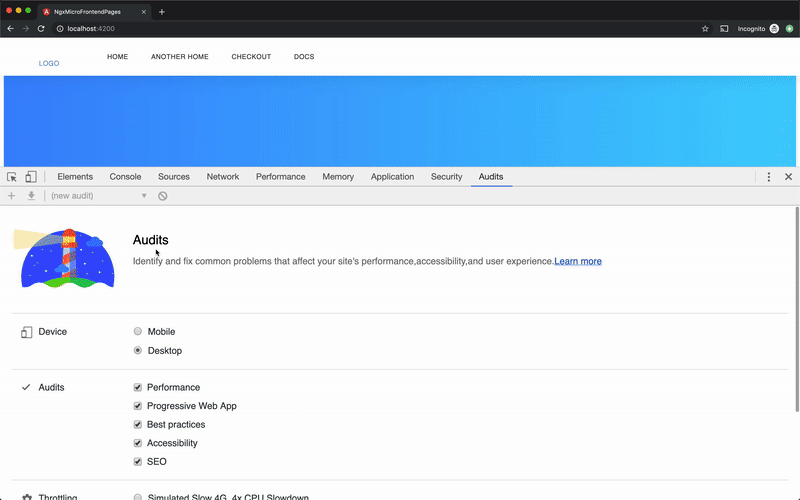This screenshot has height=500, width=800.
Task: Click the Incognito profile icon
Action: 774,29
